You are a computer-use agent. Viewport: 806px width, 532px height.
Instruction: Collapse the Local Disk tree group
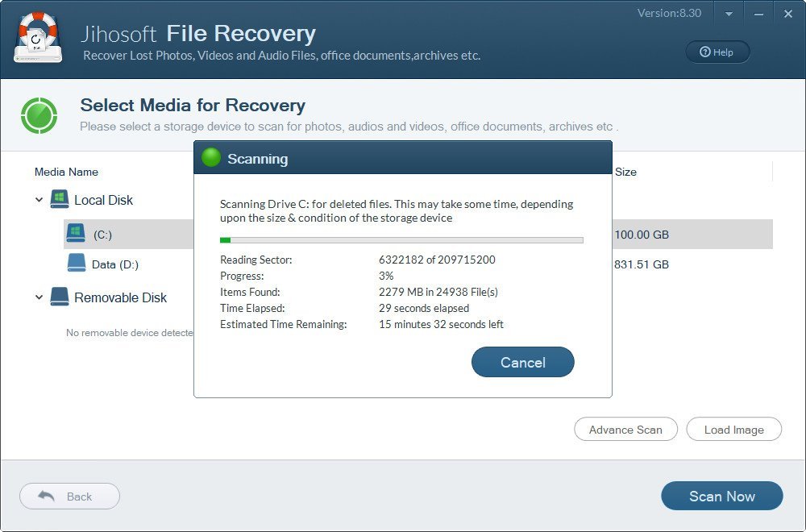[x=39, y=199]
